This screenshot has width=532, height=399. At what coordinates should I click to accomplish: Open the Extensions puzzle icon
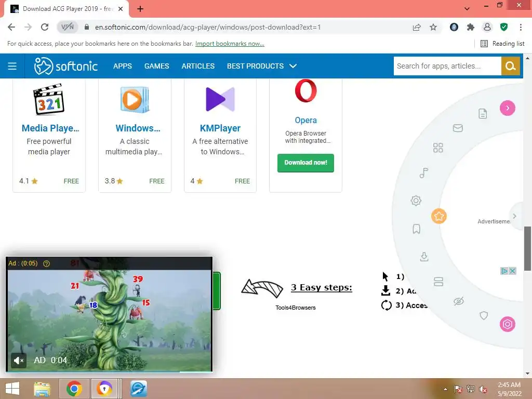pyautogui.click(x=470, y=27)
